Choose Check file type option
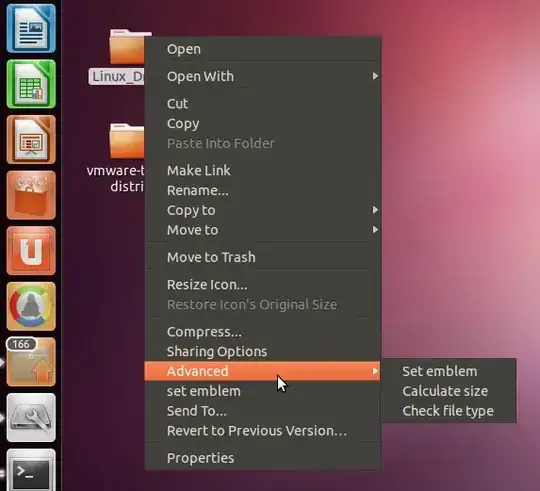 (x=449, y=411)
